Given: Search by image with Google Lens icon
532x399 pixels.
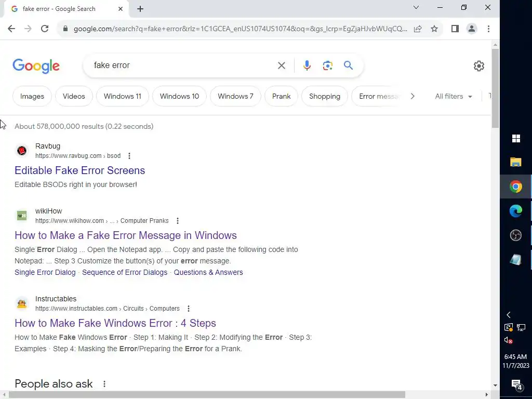Looking at the screenshot, I should 327,65.
